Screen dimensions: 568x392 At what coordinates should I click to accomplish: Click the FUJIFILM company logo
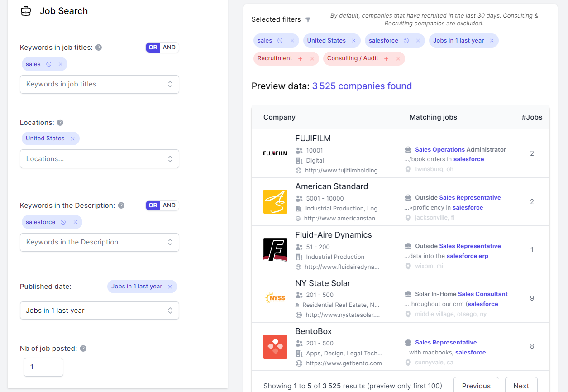(x=275, y=153)
